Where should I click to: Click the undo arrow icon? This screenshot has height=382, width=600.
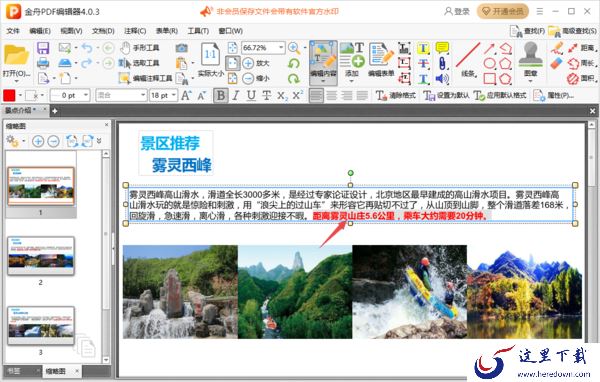87,48
